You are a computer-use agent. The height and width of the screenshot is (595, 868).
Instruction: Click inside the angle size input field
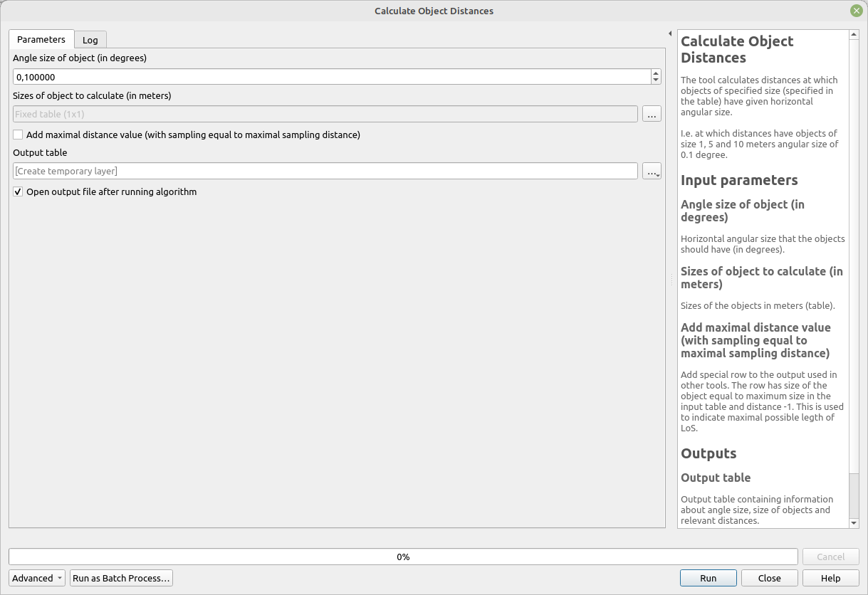(x=328, y=76)
